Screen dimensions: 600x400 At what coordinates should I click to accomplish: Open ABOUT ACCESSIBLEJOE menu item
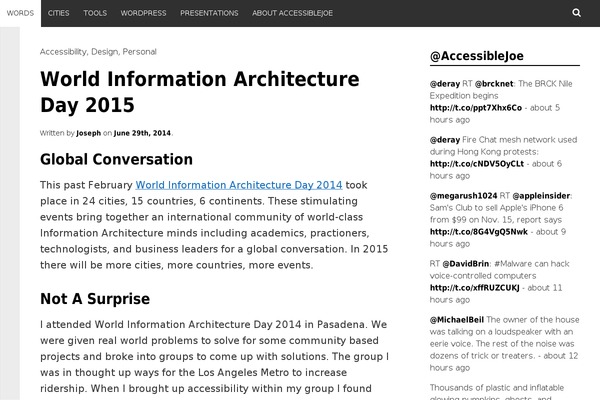pyautogui.click(x=292, y=13)
